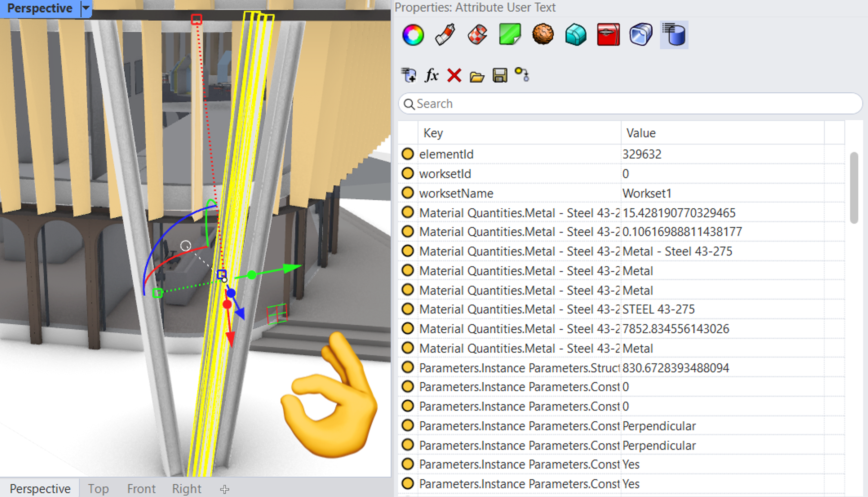Open the Material paint tube properties icon
Image resolution: width=868 pixels, height=497 pixels.
[445, 35]
